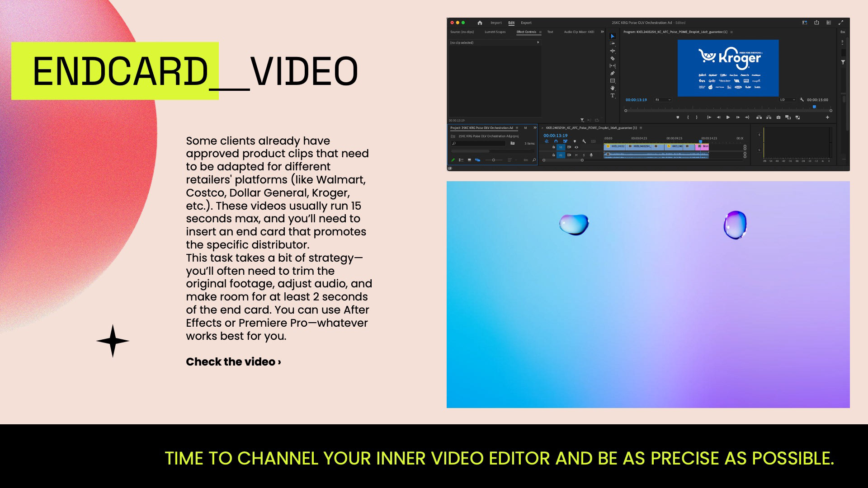Play the Program monitor

pos(728,117)
